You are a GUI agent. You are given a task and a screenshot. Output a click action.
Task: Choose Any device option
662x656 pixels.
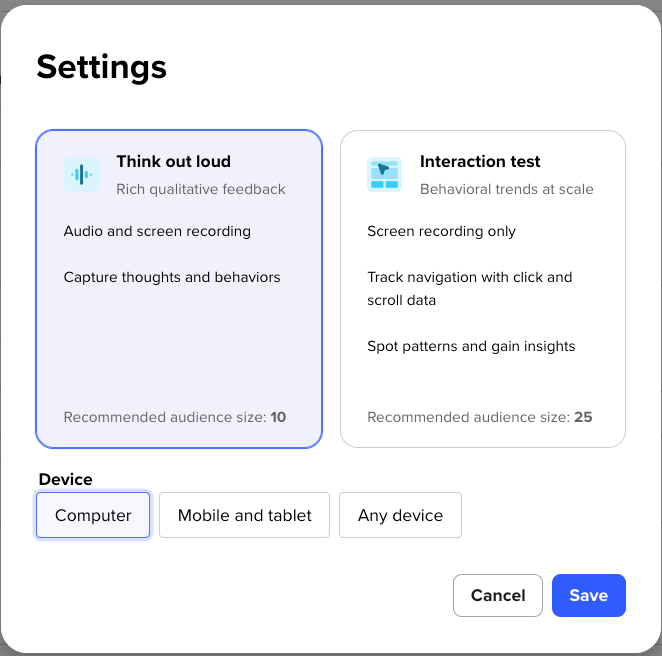(400, 515)
